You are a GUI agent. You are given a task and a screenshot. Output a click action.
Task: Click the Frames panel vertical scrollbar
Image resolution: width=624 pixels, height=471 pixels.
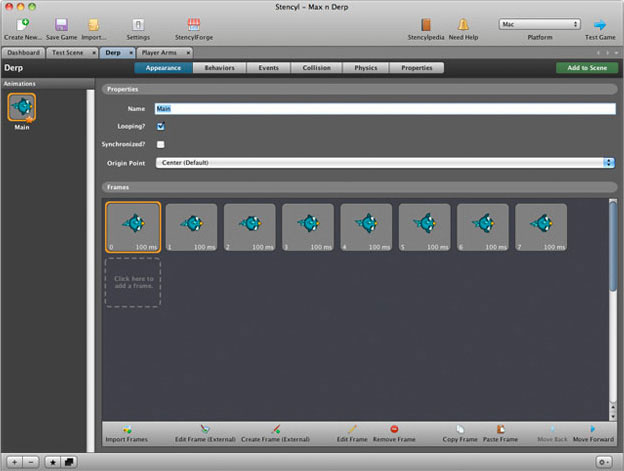tap(613, 245)
